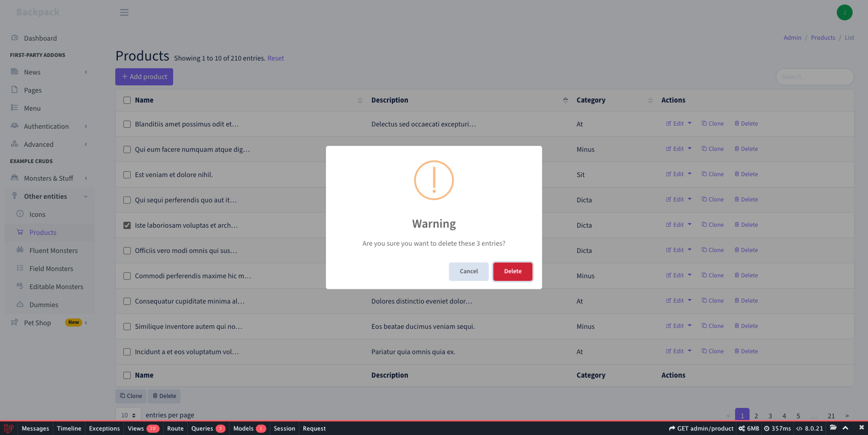Click the Laravel debugbar logo icon
This screenshot has height=435, width=868.
pyautogui.click(x=9, y=428)
